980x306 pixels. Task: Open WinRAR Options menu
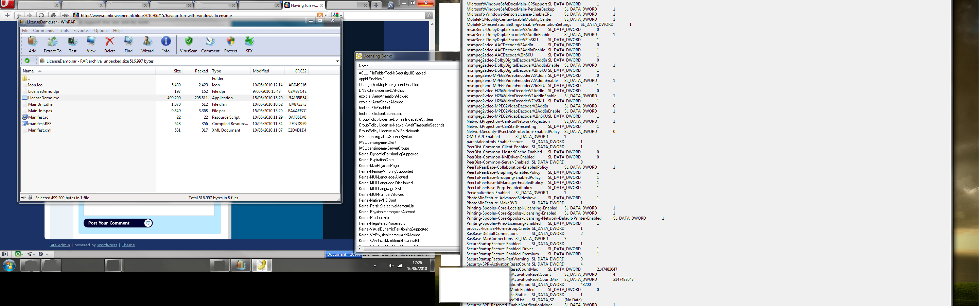[x=101, y=31]
